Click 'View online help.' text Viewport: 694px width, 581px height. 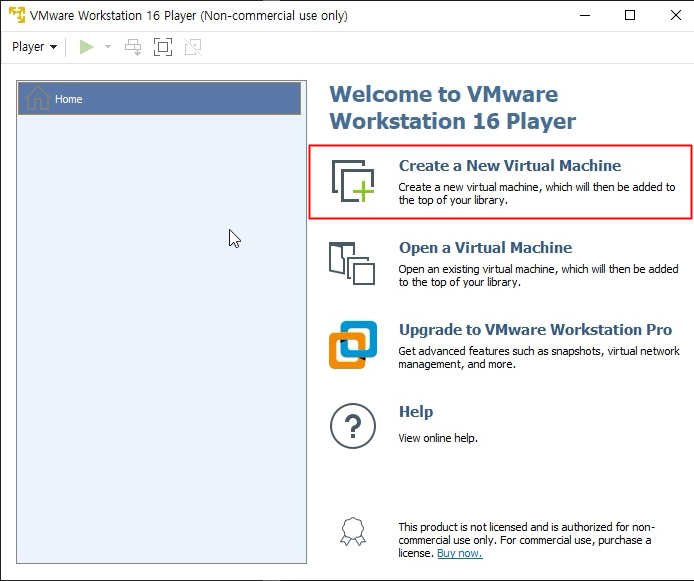pos(438,438)
